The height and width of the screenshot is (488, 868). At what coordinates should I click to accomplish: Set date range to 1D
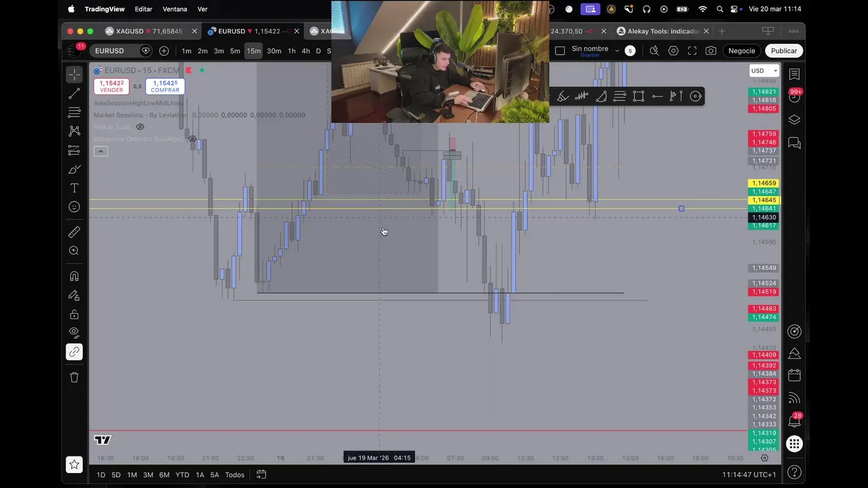(x=101, y=474)
